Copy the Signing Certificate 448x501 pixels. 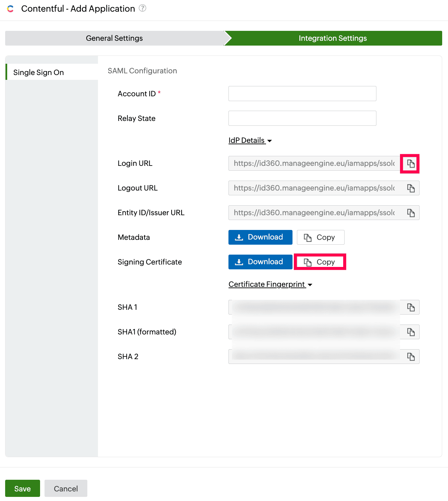point(321,262)
